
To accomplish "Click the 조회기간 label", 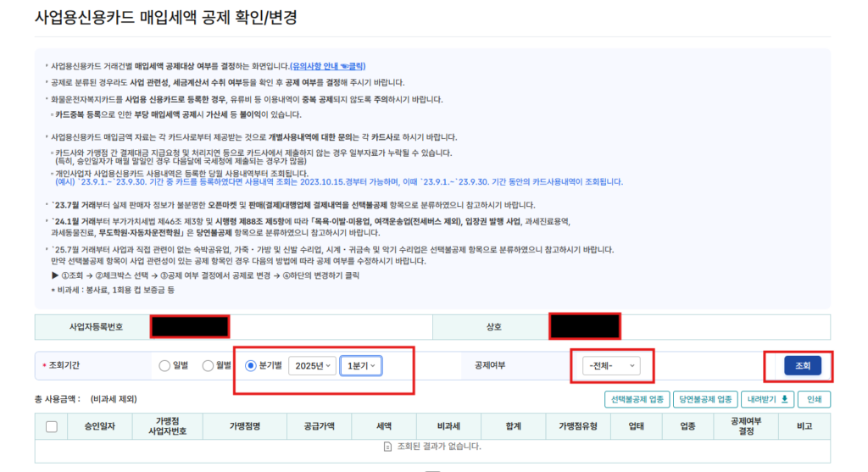I will coord(64,366).
